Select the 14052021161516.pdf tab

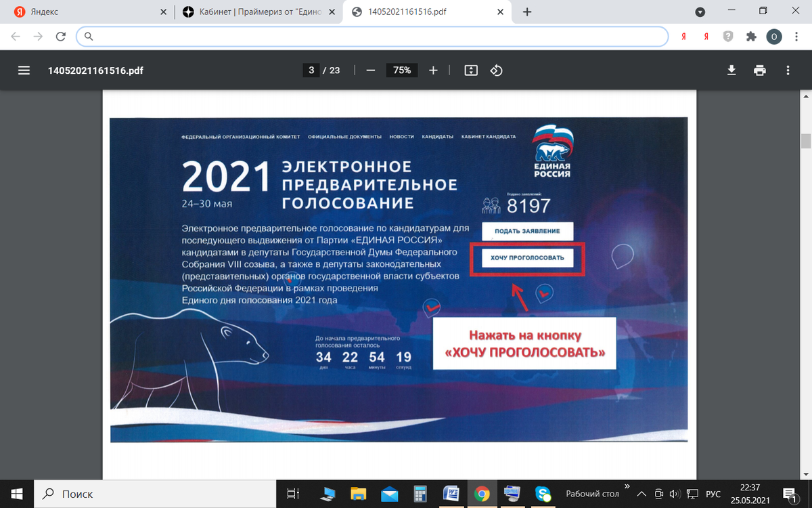pos(426,12)
